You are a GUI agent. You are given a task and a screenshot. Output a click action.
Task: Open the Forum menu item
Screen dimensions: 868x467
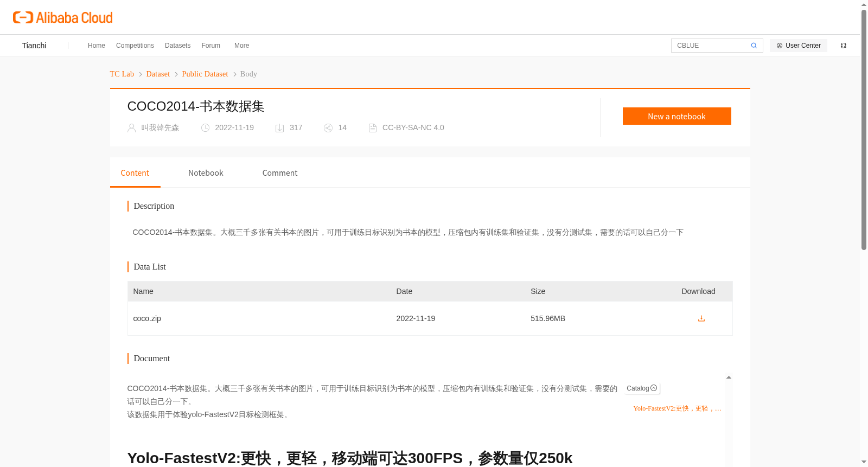pos(211,46)
